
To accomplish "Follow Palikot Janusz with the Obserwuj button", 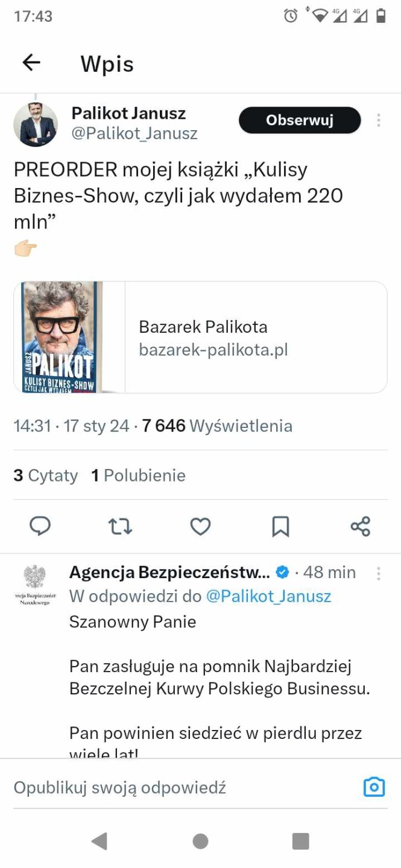I will (x=300, y=120).
